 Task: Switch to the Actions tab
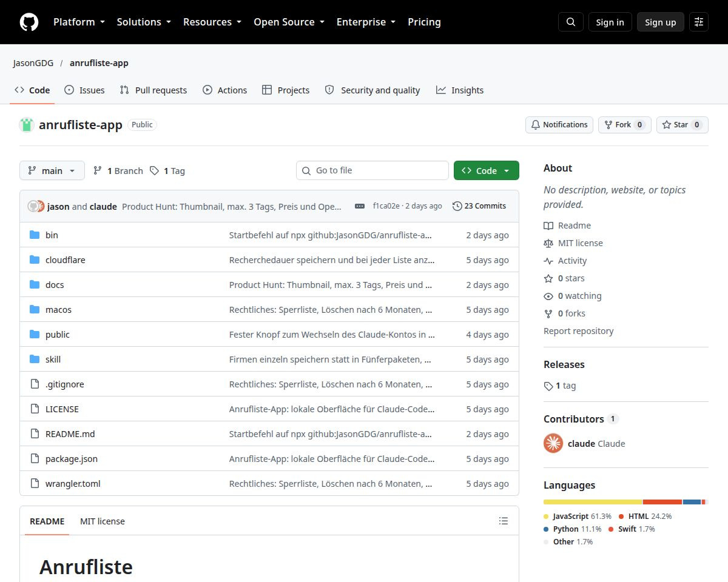tap(224, 90)
